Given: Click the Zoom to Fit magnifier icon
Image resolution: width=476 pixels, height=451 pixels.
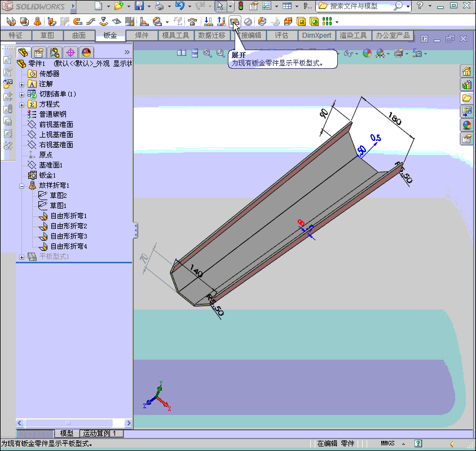Looking at the screenshot, I should [208, 53].
